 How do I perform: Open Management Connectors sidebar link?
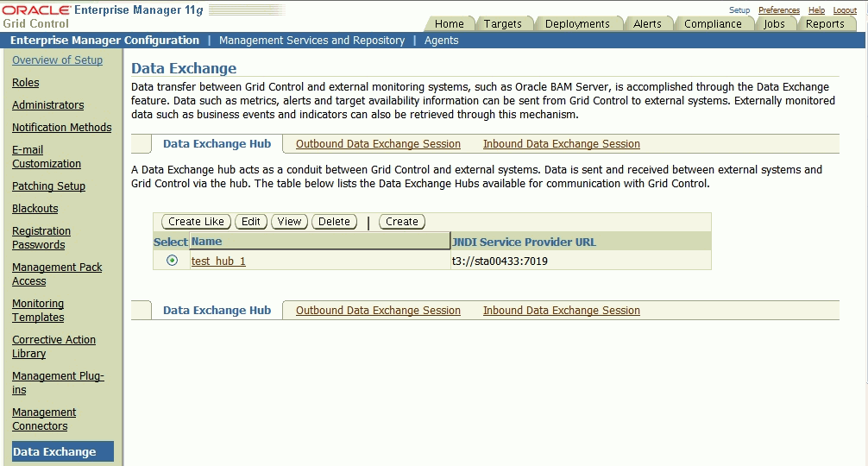[x=44, y=419]
